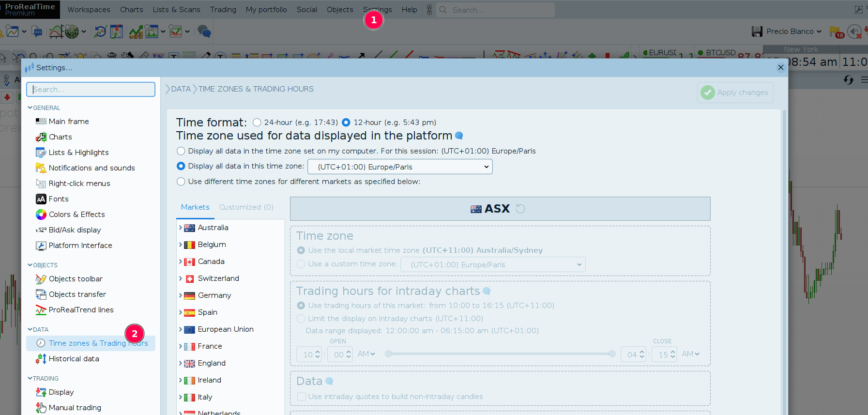This screenshot has height=415, width=868.
Task: Switch to the Customized (0) tab
Action: point(246,207)
